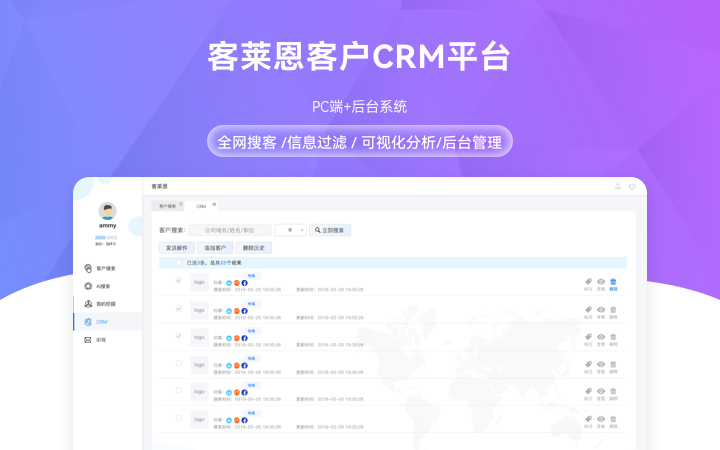Tag the sixth result row
720x450 pixels.
click(588, 419)
